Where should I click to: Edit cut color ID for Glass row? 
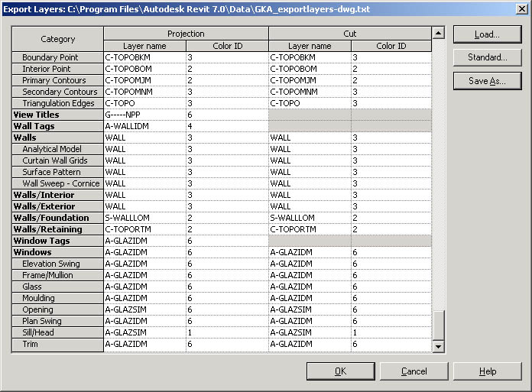click(x=391, y=287)
